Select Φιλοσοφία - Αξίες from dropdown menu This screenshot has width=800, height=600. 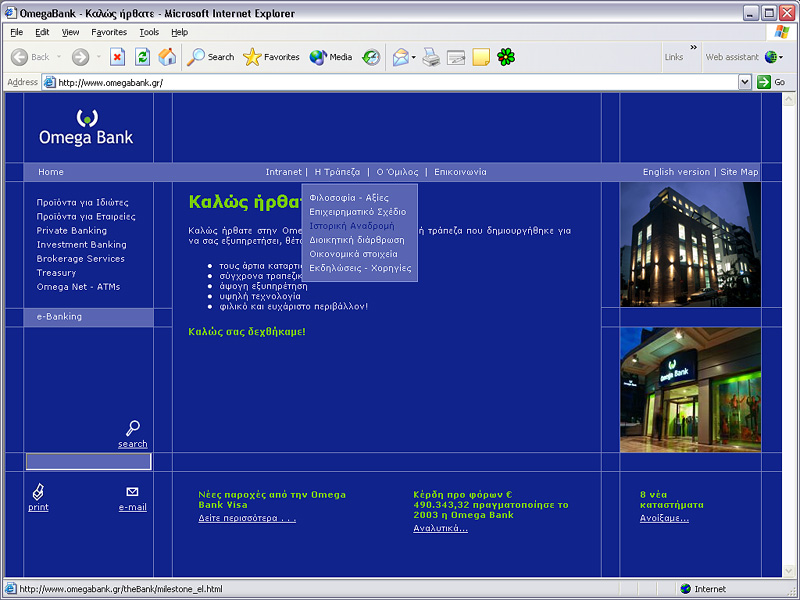pos(349,198)
